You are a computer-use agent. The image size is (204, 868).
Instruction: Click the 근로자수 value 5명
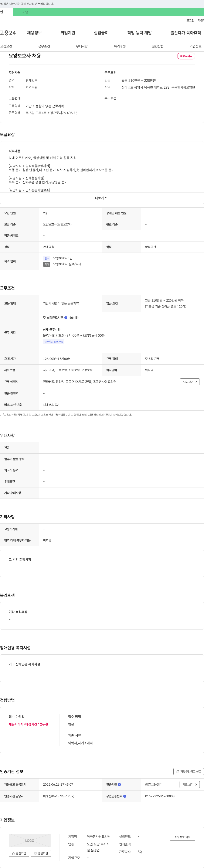point(140,851)
